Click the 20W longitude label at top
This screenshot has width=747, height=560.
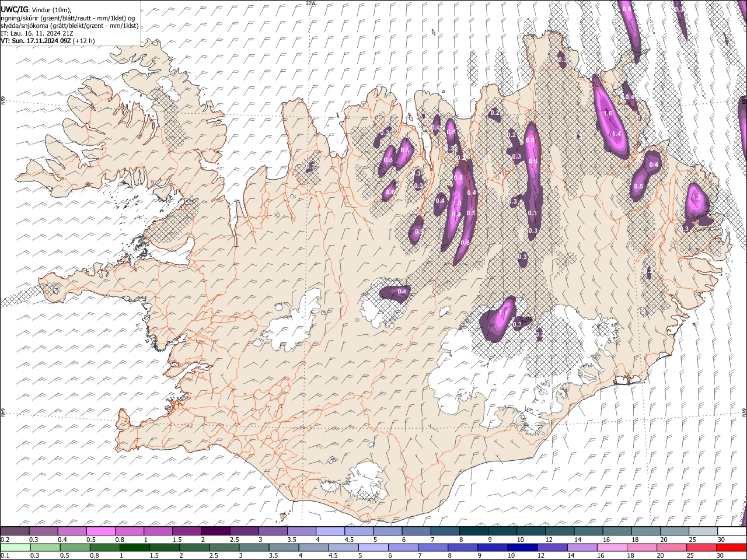coord(310,3)
